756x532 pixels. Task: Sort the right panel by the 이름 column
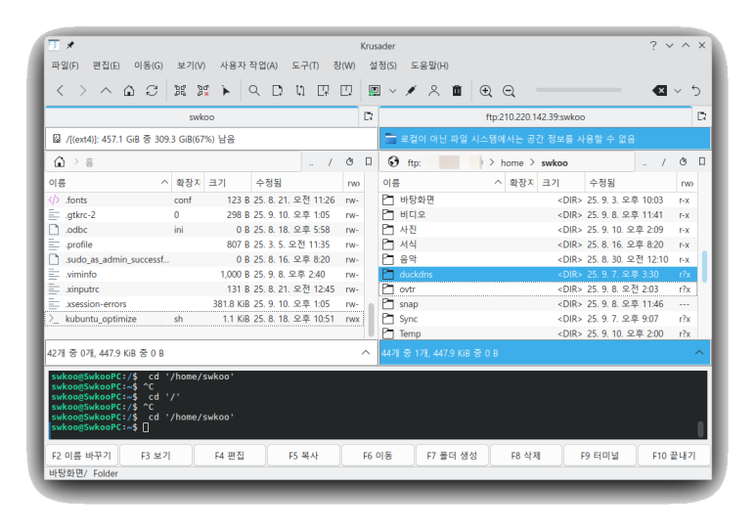(443, 183)
